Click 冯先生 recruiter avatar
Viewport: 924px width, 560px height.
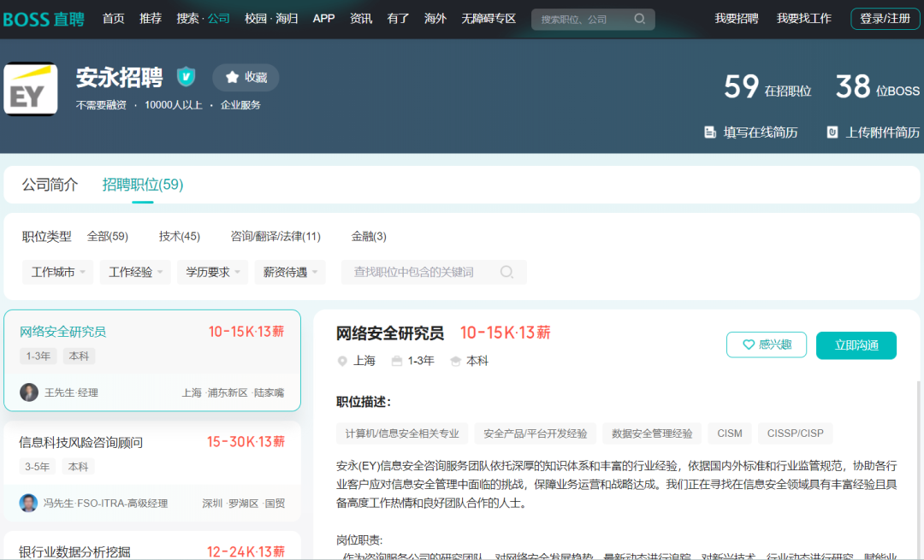[28, 503]
